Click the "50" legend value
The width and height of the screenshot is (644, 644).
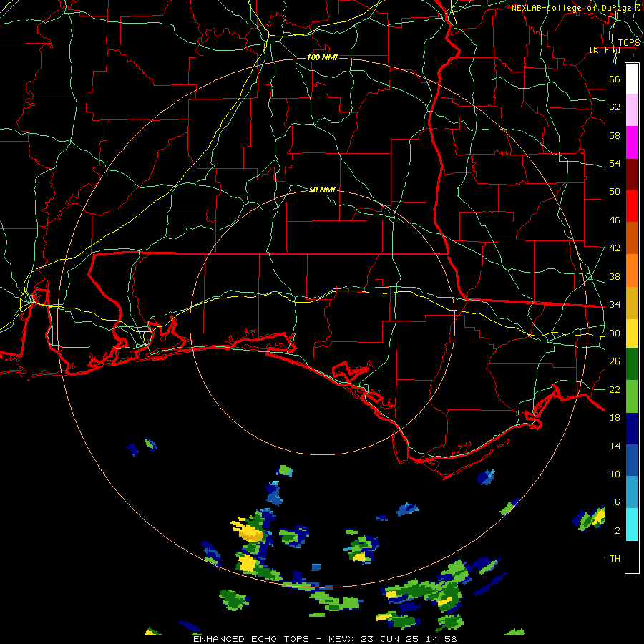pyautogui.click(x=615, y=191)
